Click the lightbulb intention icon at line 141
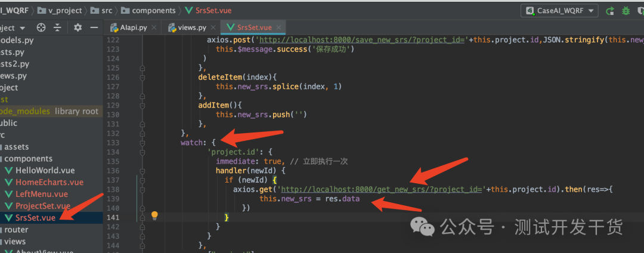644x253 pixels. tap(154, 215)
